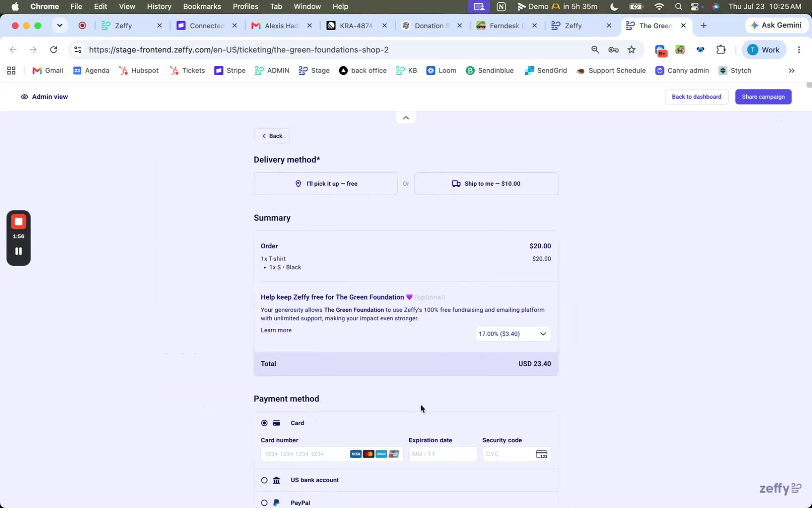Open the Stripe bookmark
This screenshot has width=812, height=508.
(230, 71)
